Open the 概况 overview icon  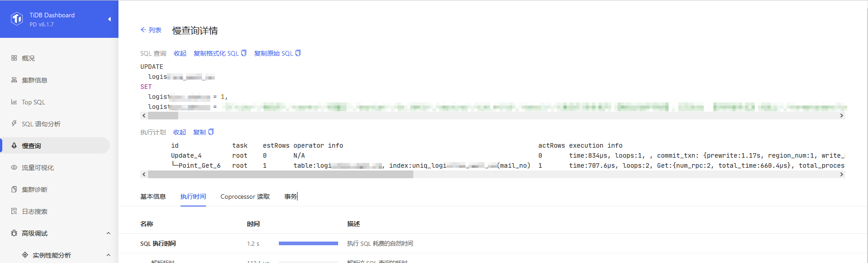tap(14, 58)
